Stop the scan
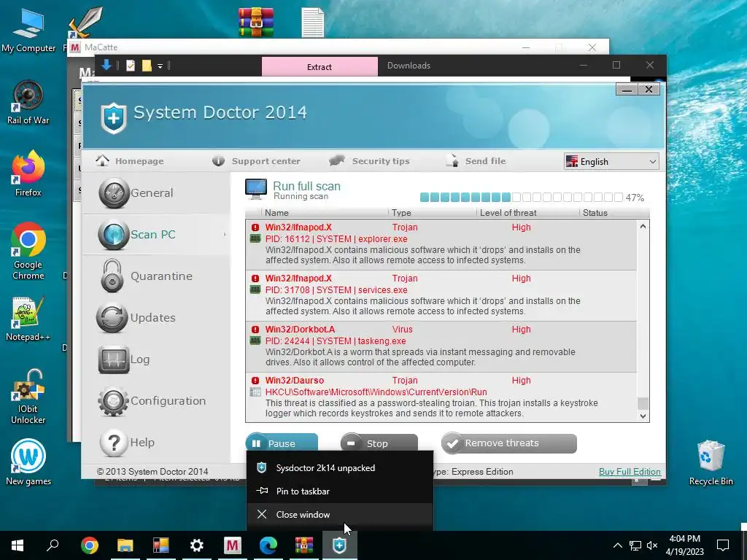The width and height of the screenshot is (747, 560). pos(379,443)
